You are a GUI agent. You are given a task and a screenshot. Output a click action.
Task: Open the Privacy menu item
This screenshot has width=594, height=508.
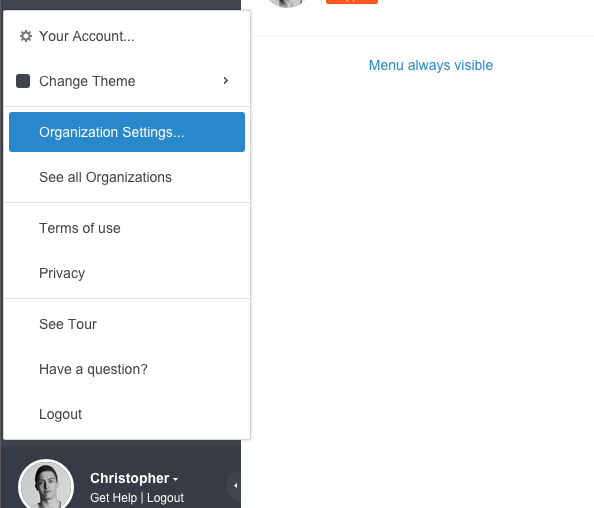(x=127, y=273)
